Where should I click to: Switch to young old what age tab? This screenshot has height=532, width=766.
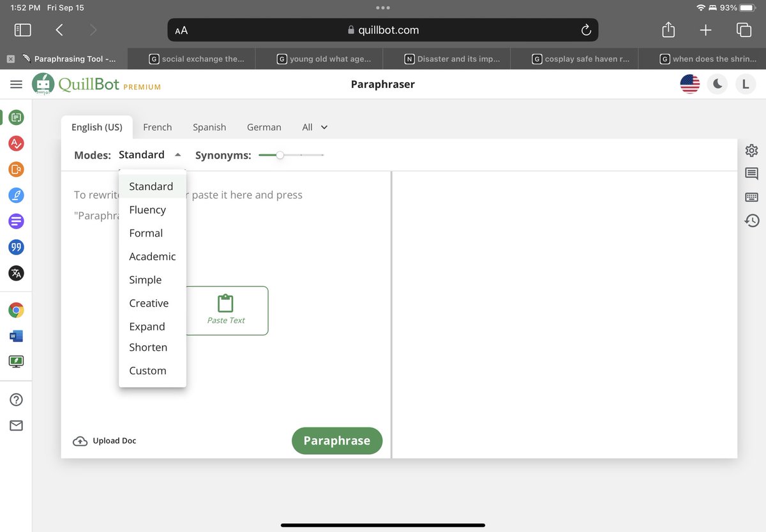[x=319, y=59]
